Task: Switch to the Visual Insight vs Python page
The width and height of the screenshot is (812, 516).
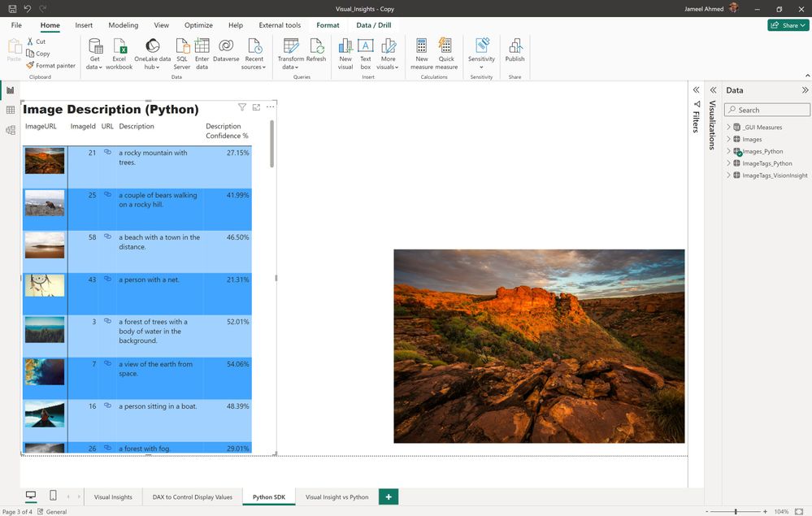Action: click(337, 496)
